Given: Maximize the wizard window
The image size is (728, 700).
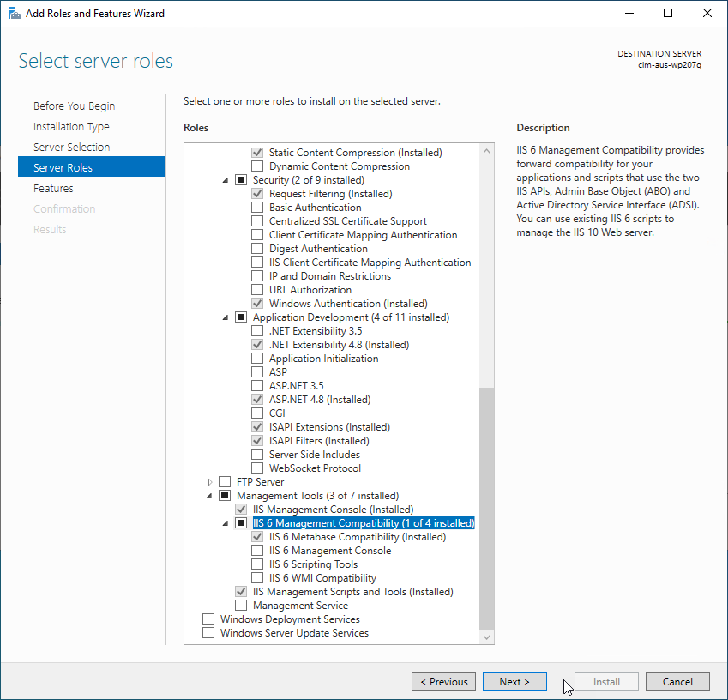Looking at the screenshot, I should 668,13.
